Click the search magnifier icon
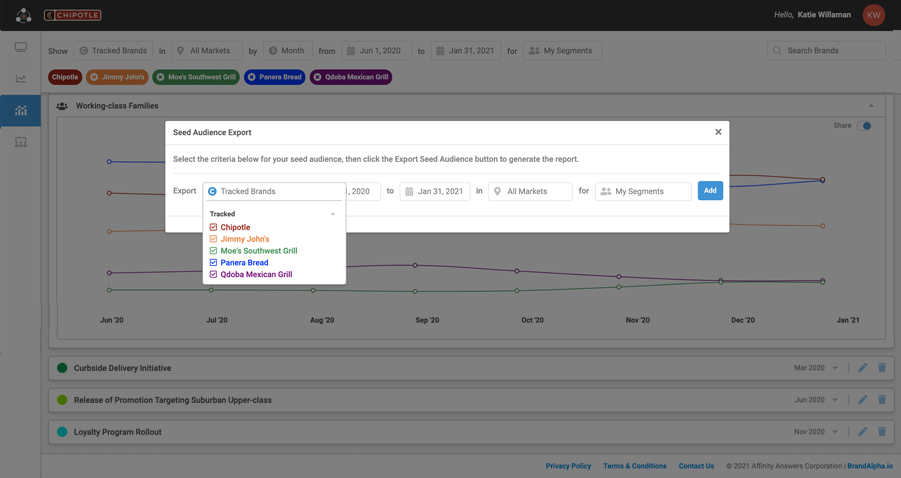Screen dimensions: 901x478 click(x=777, y=51)
